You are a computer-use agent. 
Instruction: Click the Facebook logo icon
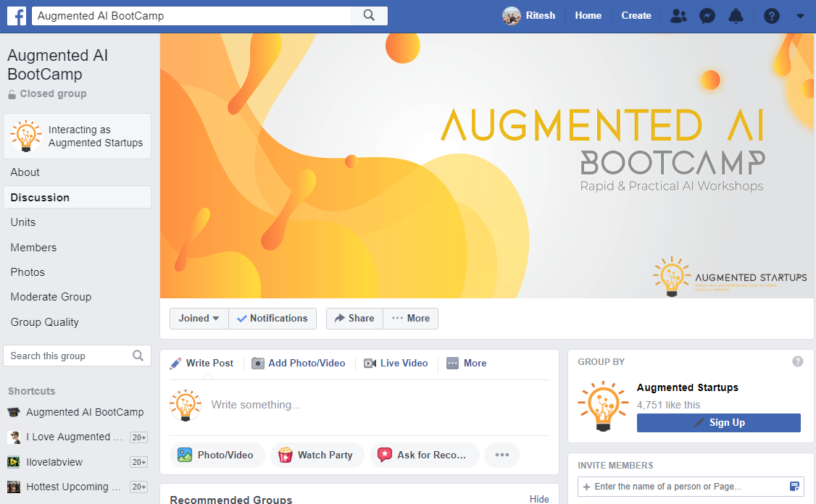[17, 16]
